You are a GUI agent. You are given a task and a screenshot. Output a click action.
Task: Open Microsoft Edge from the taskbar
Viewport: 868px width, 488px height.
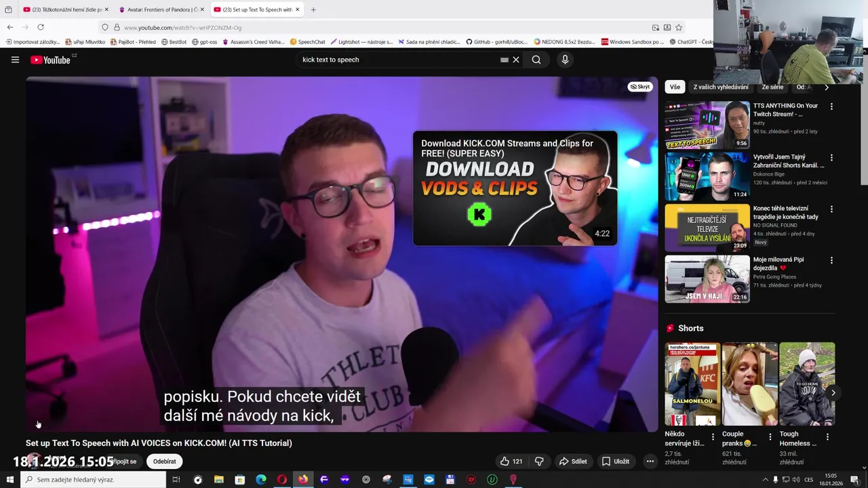(261, 480)
